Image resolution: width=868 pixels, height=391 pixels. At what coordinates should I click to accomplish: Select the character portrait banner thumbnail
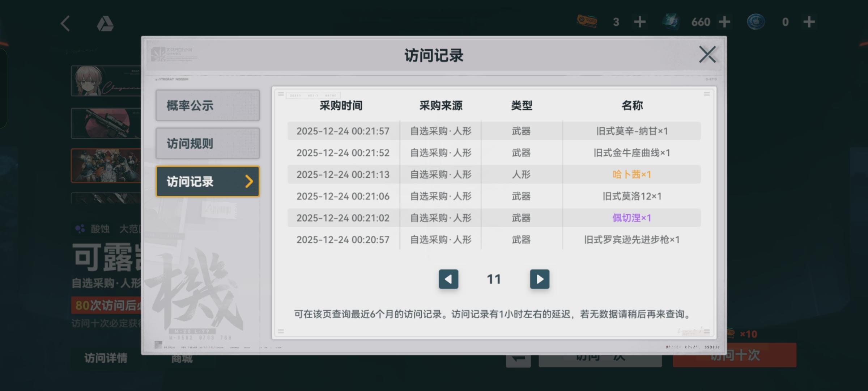coord(106,81)
